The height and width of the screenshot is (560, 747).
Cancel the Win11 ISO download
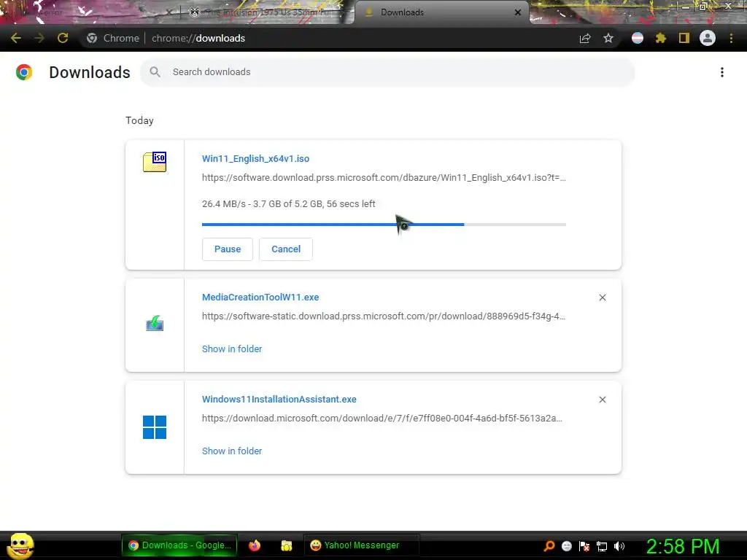tap(286, 249)
